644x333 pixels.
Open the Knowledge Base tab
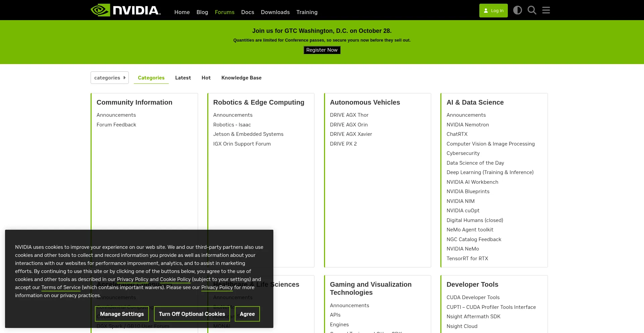pos(241,78)
